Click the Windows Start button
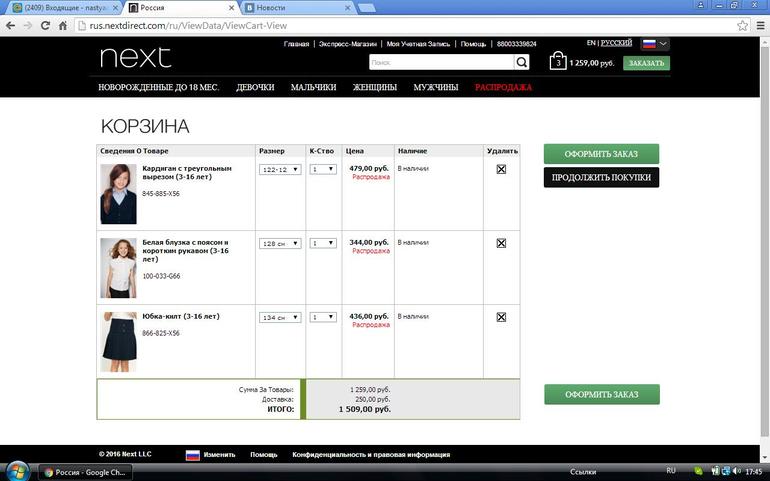Viewport: 770px width, 481px height. pyautogui.click(x=17, y=470)
